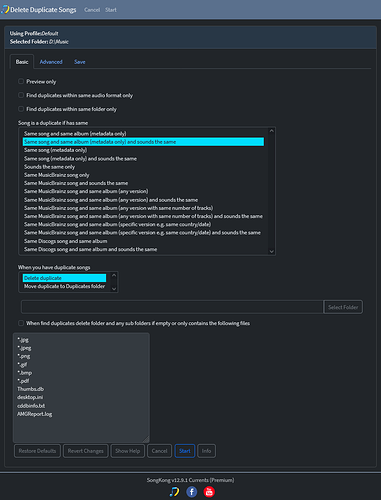Click the down arrow of duplicate criteria list scrollbar
Screen dimensions: 381x500
pos(271,251)
